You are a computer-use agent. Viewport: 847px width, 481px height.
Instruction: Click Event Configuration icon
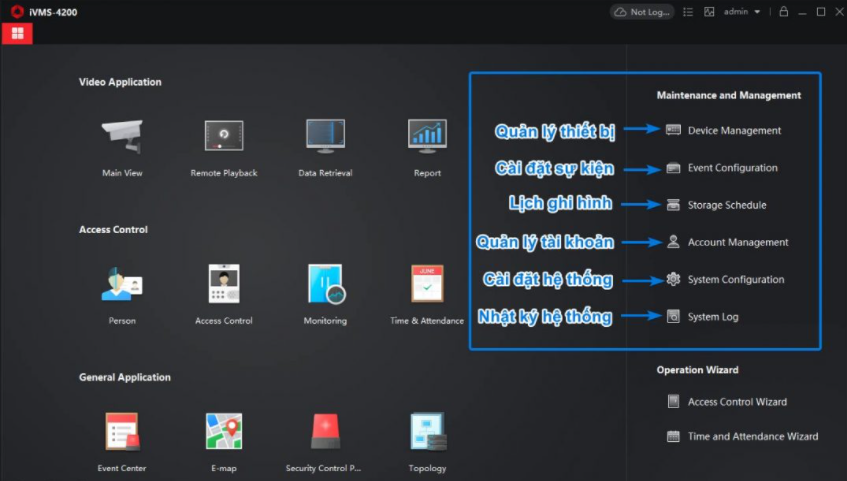(x=673, y=168)
